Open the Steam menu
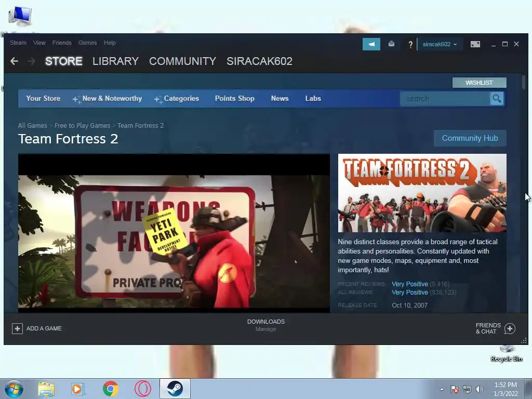 (x=18, y=43)
